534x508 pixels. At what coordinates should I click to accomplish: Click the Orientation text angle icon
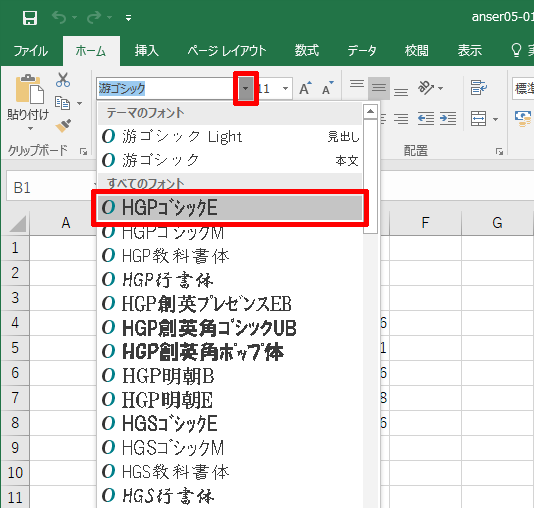coord(426,88)
